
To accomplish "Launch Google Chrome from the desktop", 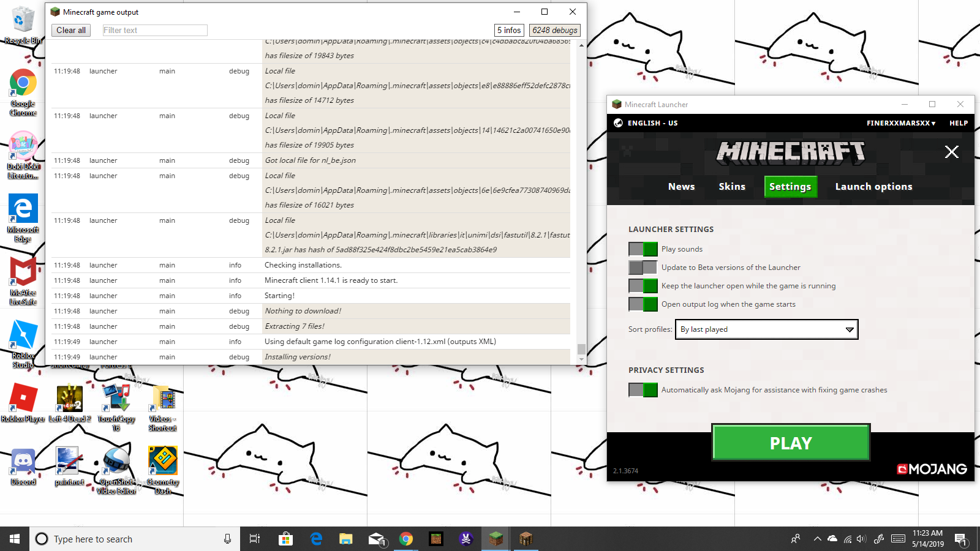I will point(23,92).
